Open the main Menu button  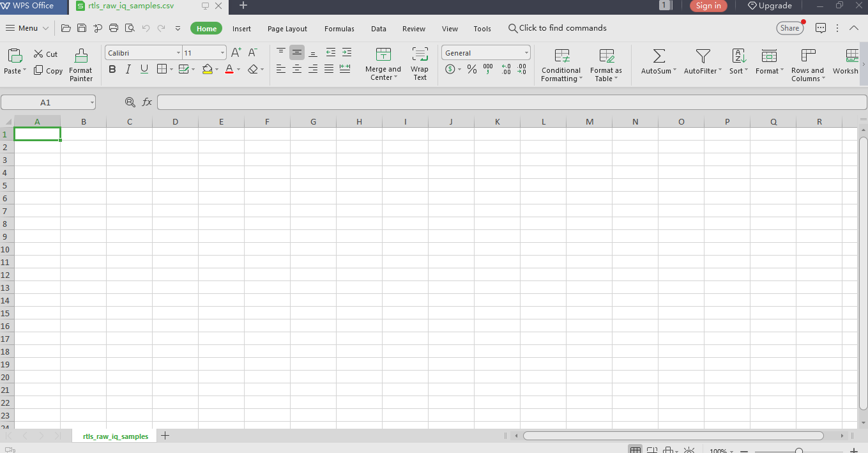point(27,28)
